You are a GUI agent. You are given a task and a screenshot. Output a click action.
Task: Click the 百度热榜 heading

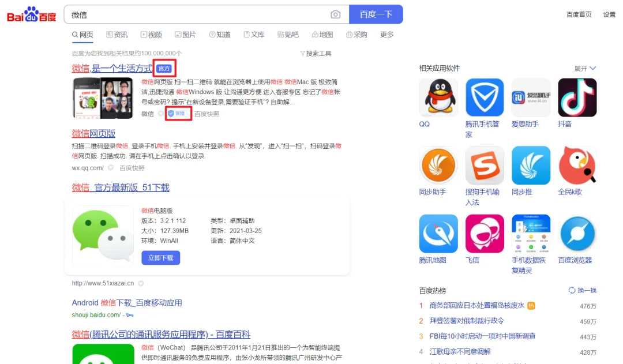(x=433, y=291)
